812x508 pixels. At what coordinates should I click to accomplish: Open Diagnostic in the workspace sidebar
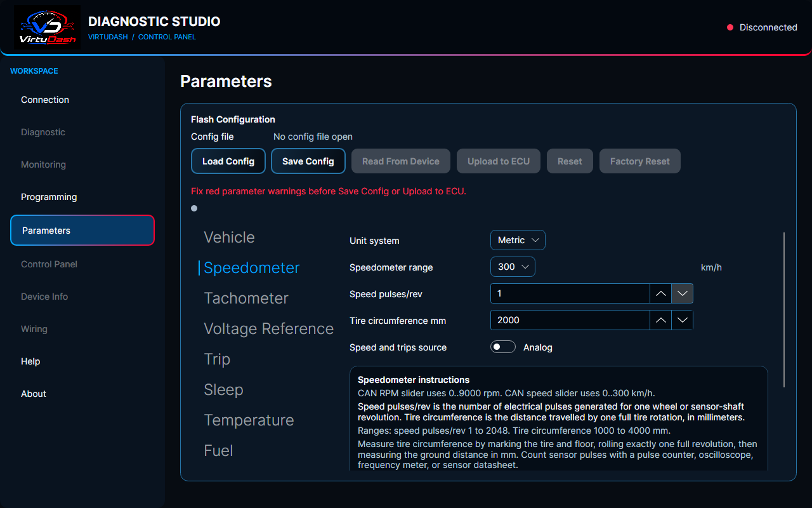click(x=82, y=132)
